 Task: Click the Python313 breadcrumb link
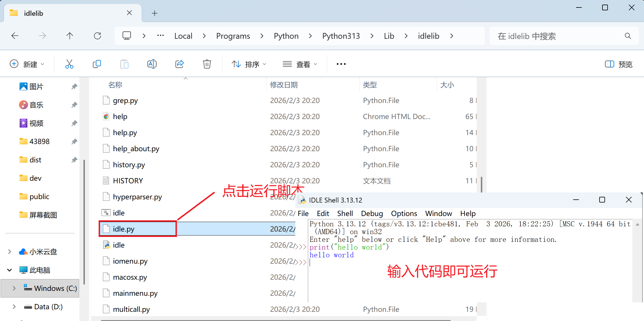point(341,36)
